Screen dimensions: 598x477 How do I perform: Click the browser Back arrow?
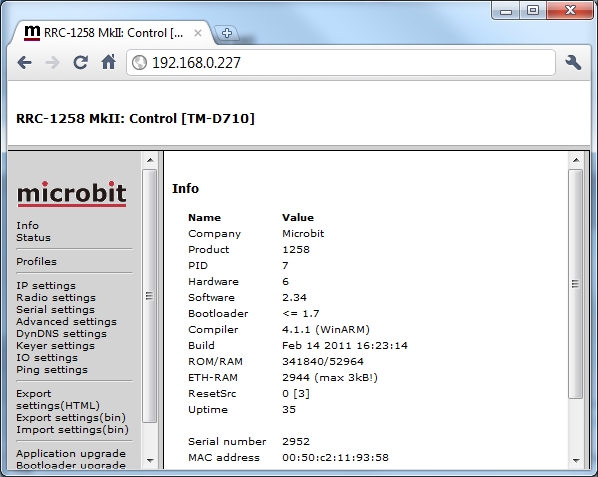click(24, 63)
